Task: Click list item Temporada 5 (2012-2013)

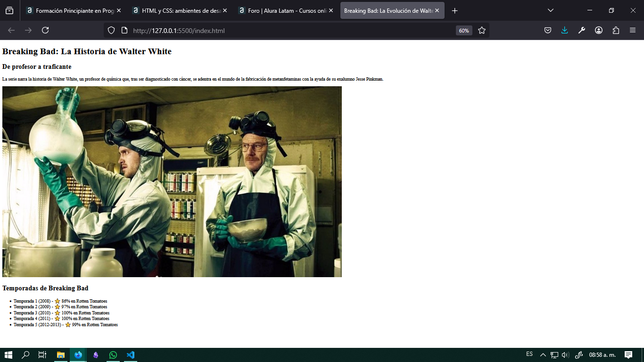Action: click(x=66, y=324)
